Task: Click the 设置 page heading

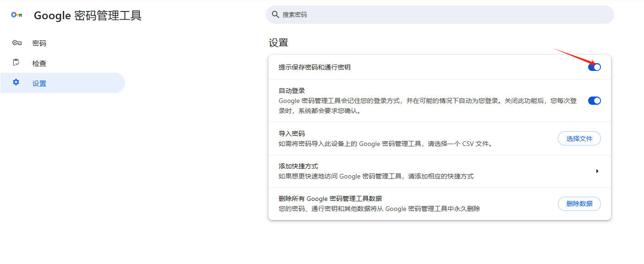Action: [x=278, y=43]
